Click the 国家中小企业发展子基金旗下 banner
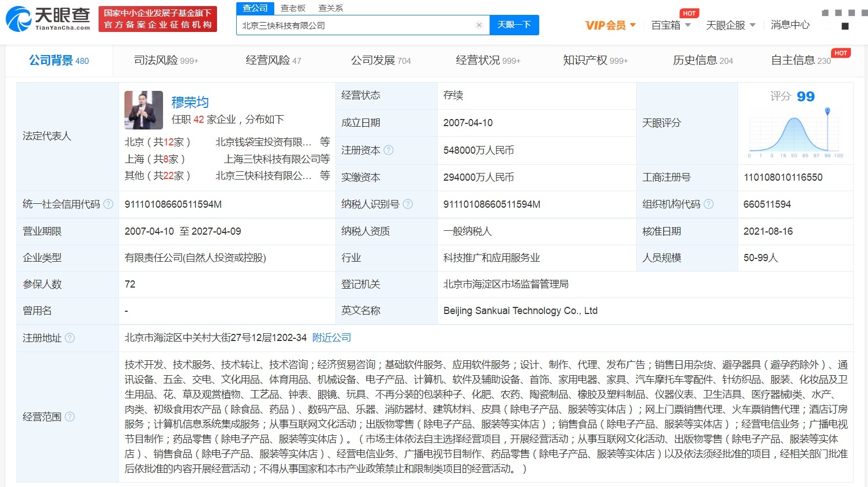Viewport: 868px width, 487px height. click(158, 19)
